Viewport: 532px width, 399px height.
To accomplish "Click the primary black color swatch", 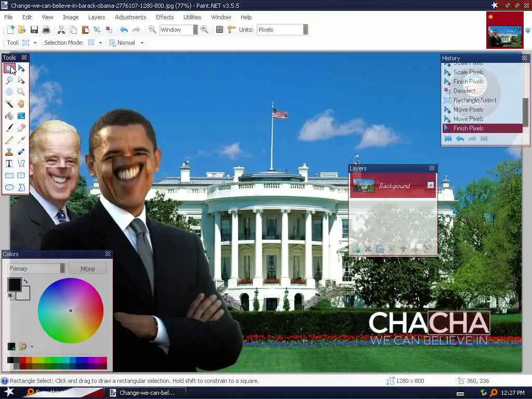I will pos(14,284).
